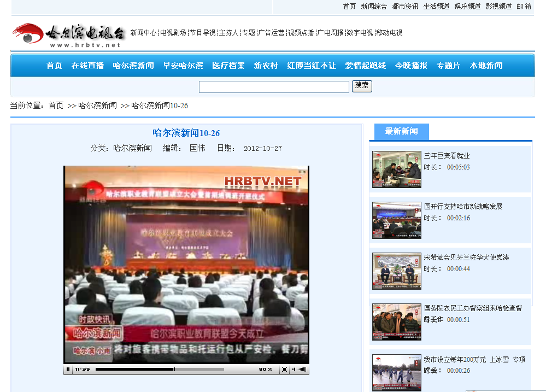The image size is (546, 392).
Task: Open the 宋希斌会见芬兰驻华大使岚涛 link
Action: 467,258
